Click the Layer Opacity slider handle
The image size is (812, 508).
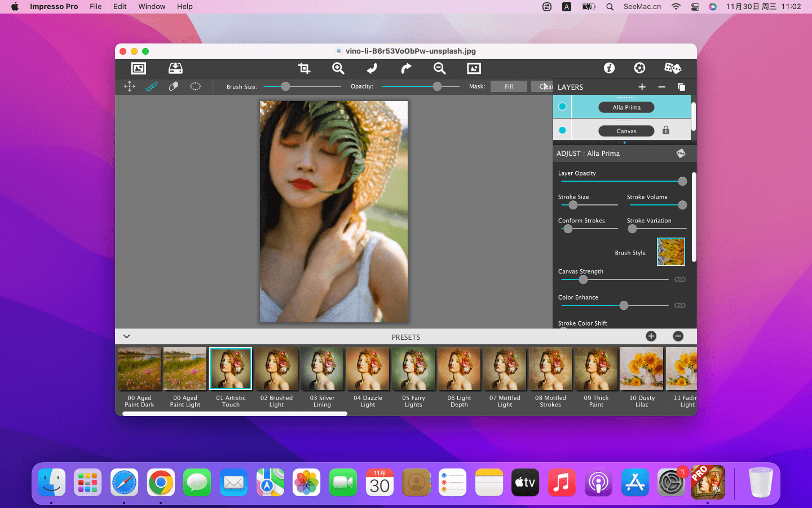[682, 181]
